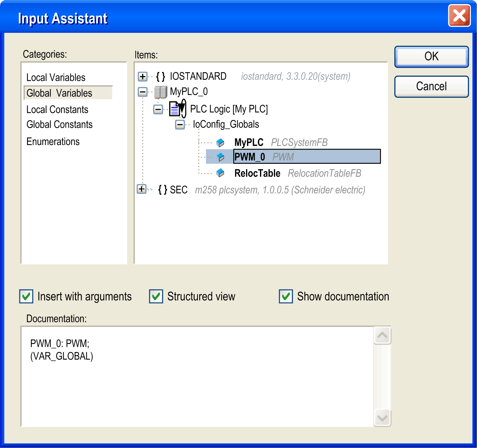Expand the SEC library node
This screenshot has height=448, width=477.
(x=142, y=189)
